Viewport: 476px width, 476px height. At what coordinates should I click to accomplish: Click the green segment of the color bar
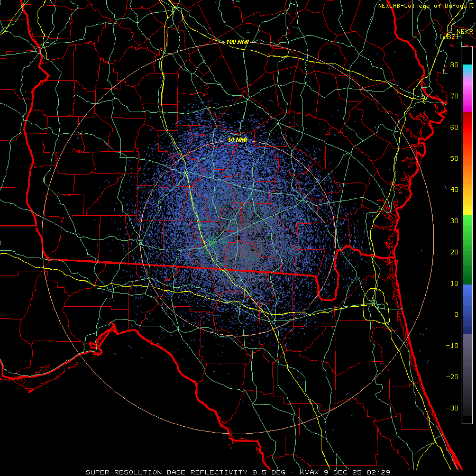pos(467,250)
